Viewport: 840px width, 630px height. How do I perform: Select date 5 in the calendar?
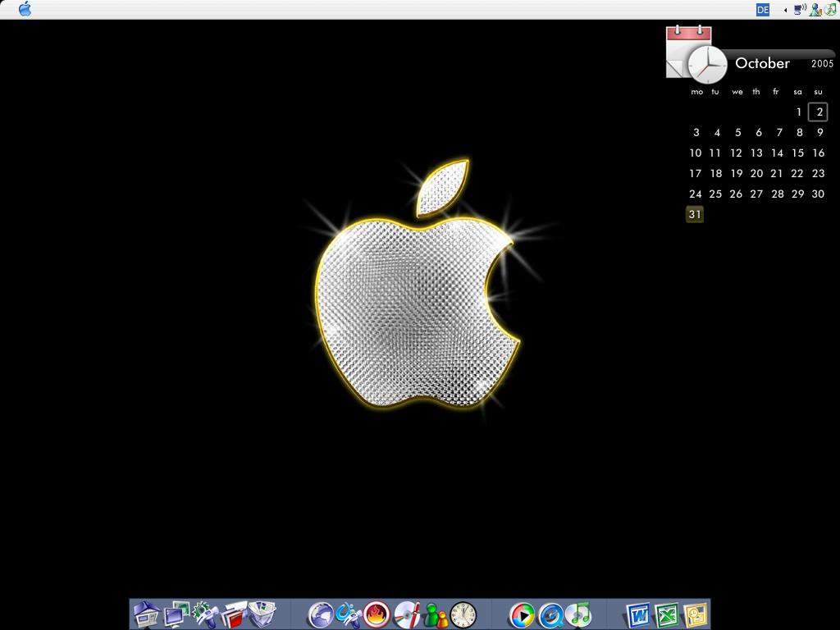[737, 132]
